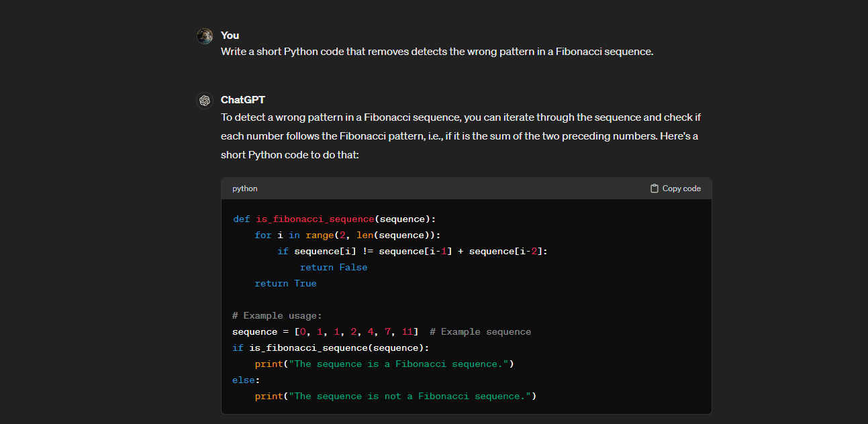
Task: Click the ChatGPT logo icon
Action: pos(205,101)
